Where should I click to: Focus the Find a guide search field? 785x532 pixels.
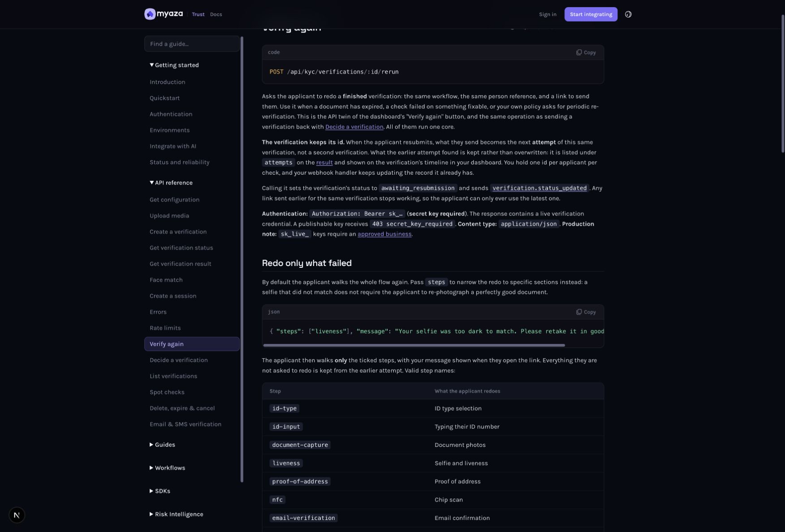click(x=192, y=44)
